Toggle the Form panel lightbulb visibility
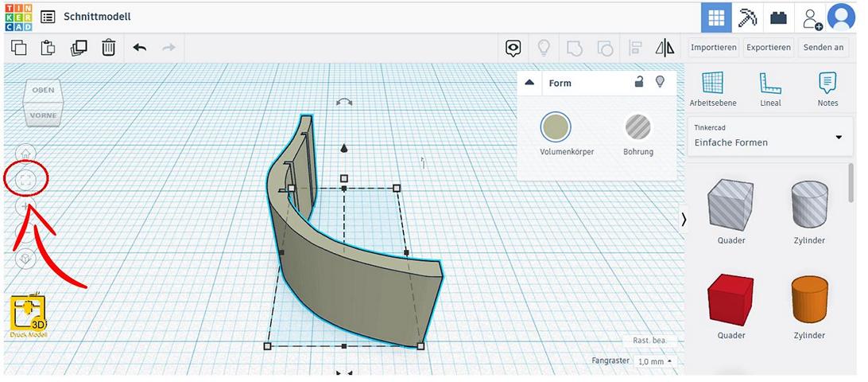This screenshot has width=868, height=382. tap(659, 82)
